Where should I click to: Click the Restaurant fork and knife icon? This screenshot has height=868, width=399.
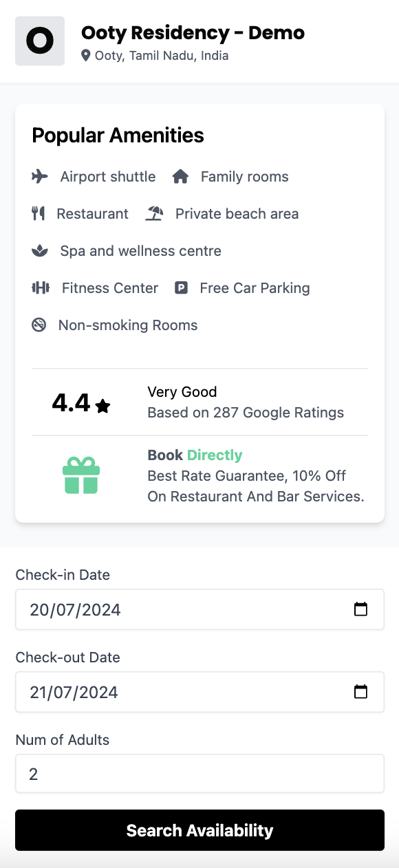(x=39, y=214)
